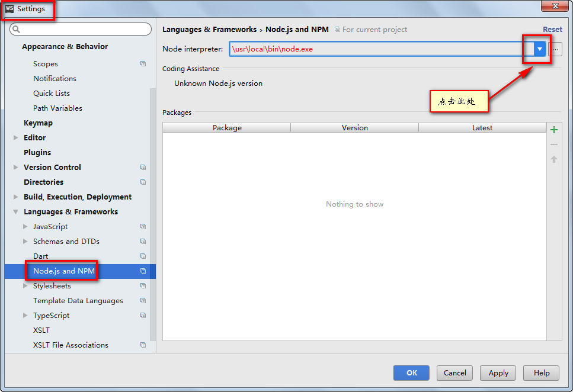The width and height of the screenshot is (573, 392).
Task: Click the Cancel button
Action: (x=454, y=373)
